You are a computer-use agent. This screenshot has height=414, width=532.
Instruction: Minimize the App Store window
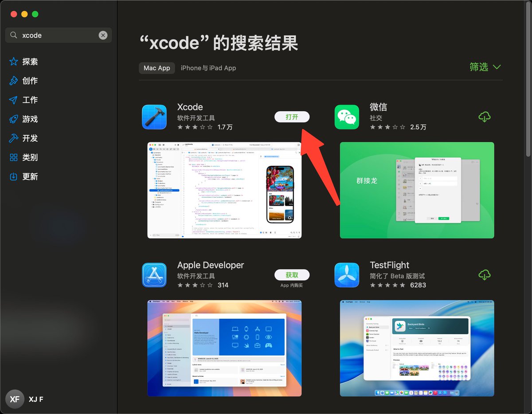24,14
